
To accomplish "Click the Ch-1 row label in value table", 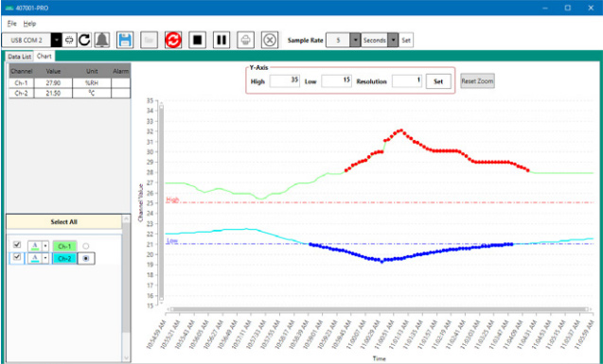I will pos(22,83).
